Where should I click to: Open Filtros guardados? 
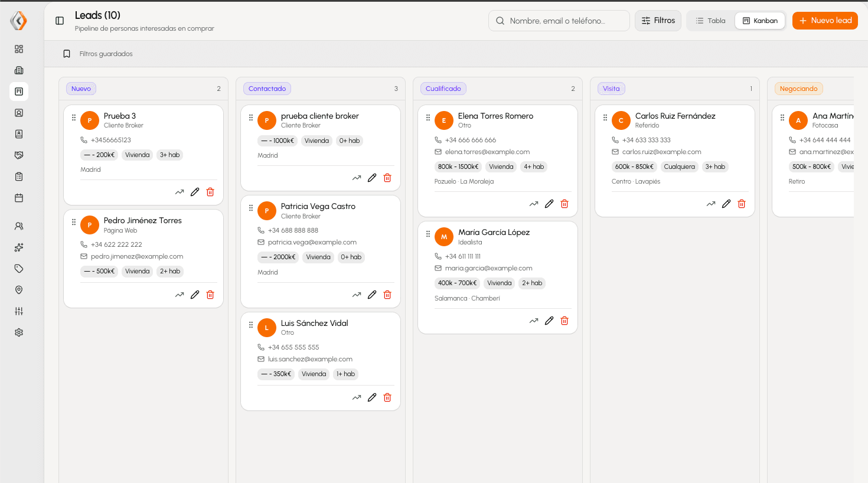click(106, 54)
